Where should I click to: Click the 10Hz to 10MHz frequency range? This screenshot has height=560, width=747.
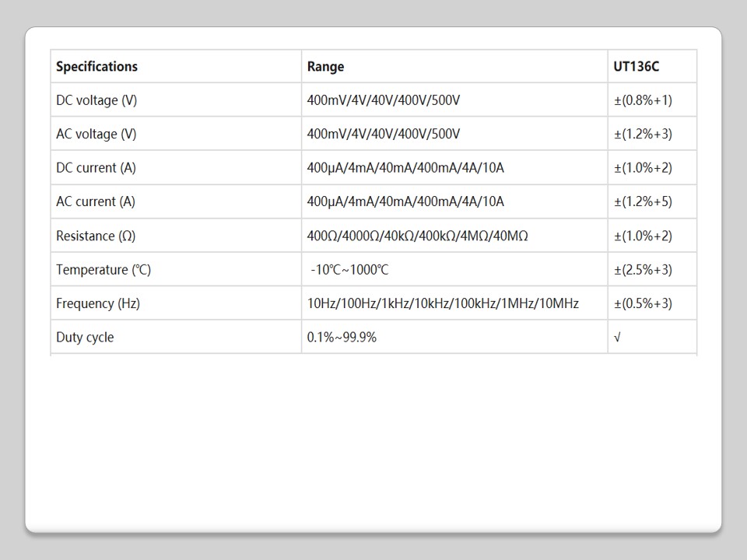coord(443,303)
